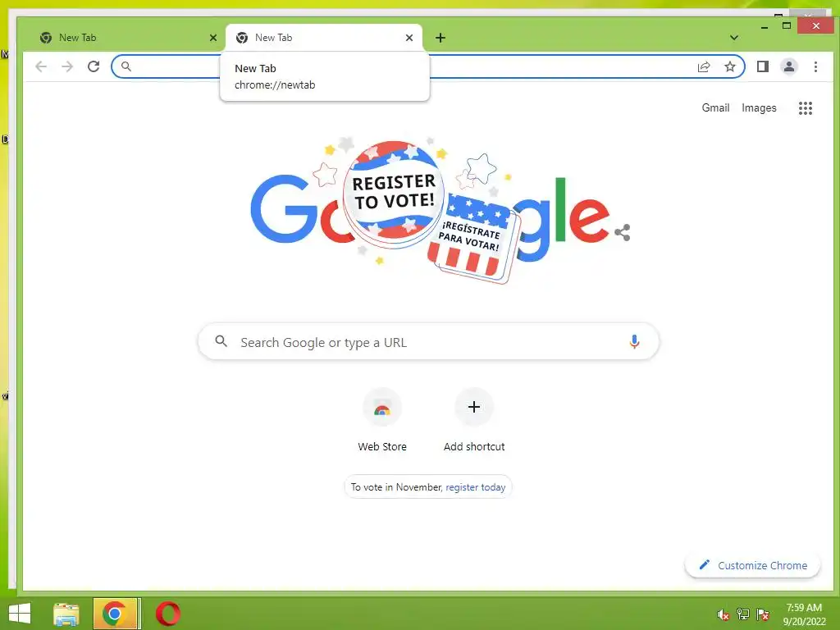
Task: Open the Google apps grid
Action: point(806,108)
